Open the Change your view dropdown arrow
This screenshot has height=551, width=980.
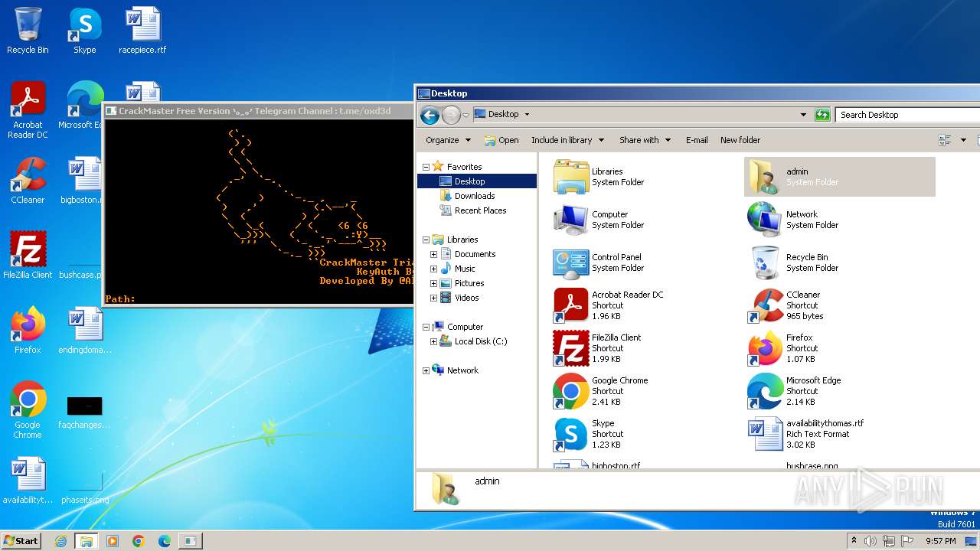[x=963, y=140]
